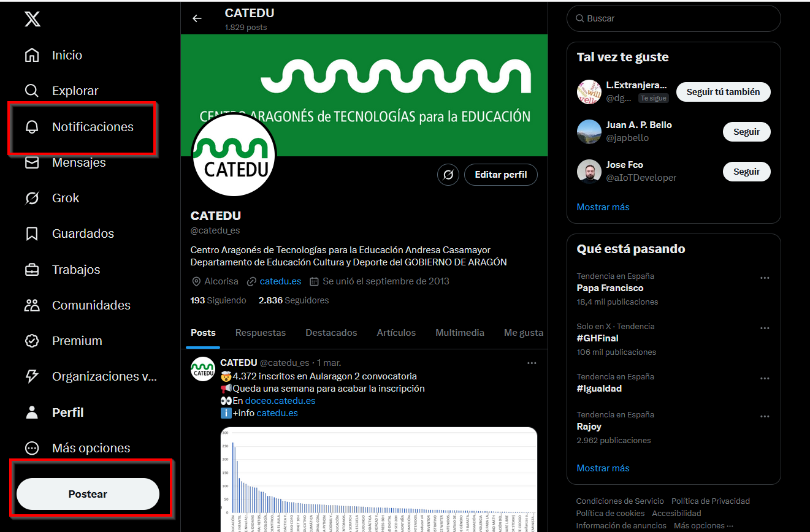Open Política de cookies footer link
The width and height of the screenshot is (810, 532).
pos(610,513)
